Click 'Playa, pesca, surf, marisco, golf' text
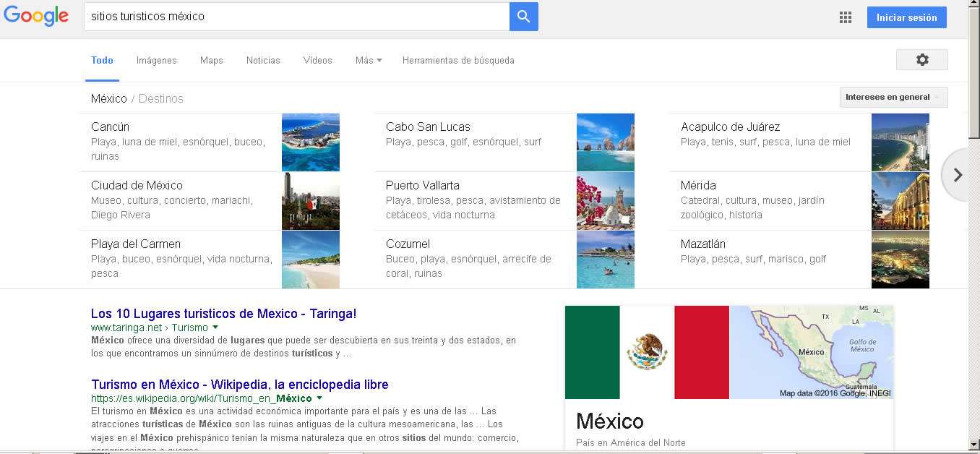 753,259
